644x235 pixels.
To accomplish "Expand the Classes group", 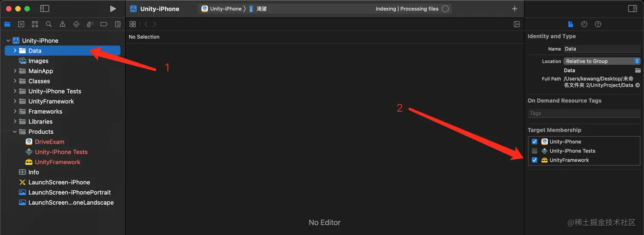I will [15, 81].
